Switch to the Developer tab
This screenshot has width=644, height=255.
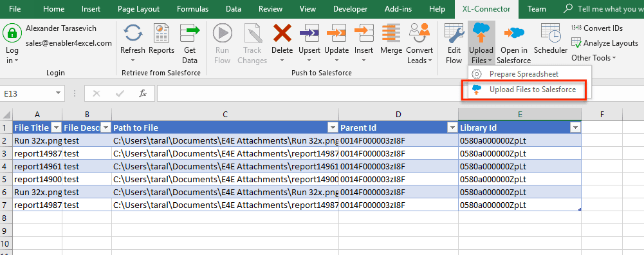pyautogui.click(x=351, y=8)
